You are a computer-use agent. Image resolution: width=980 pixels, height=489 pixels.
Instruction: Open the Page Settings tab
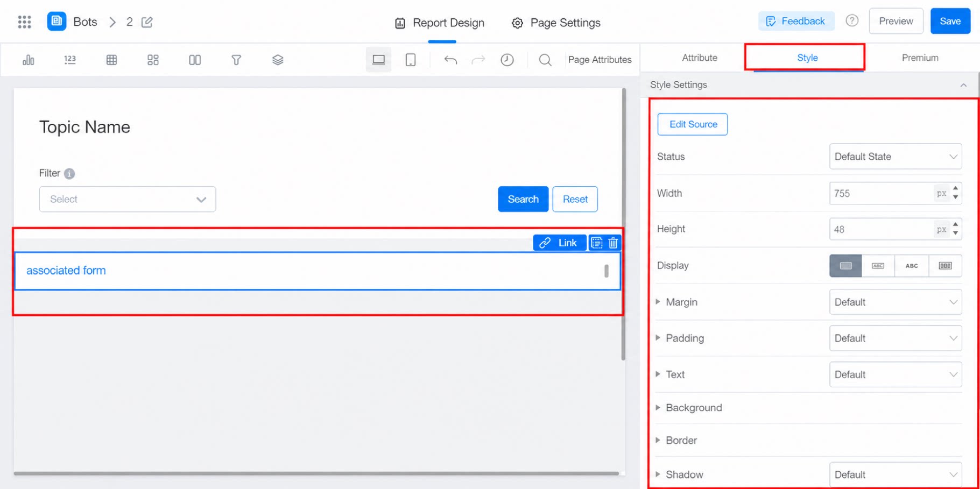click(556, 23)
